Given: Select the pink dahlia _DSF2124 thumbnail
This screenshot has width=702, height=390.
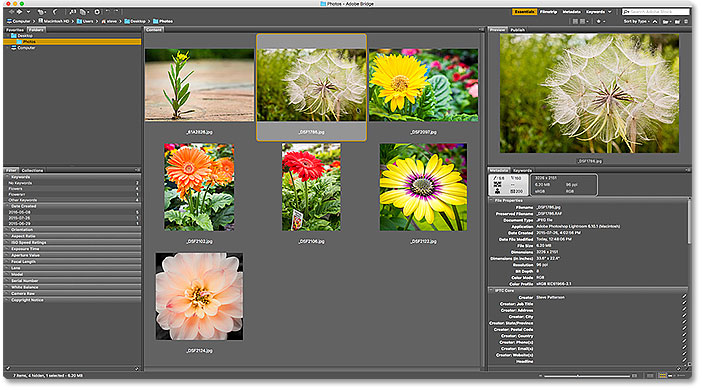Looking at the screenshot, I should pyautogui.click(x=199, y=296).
